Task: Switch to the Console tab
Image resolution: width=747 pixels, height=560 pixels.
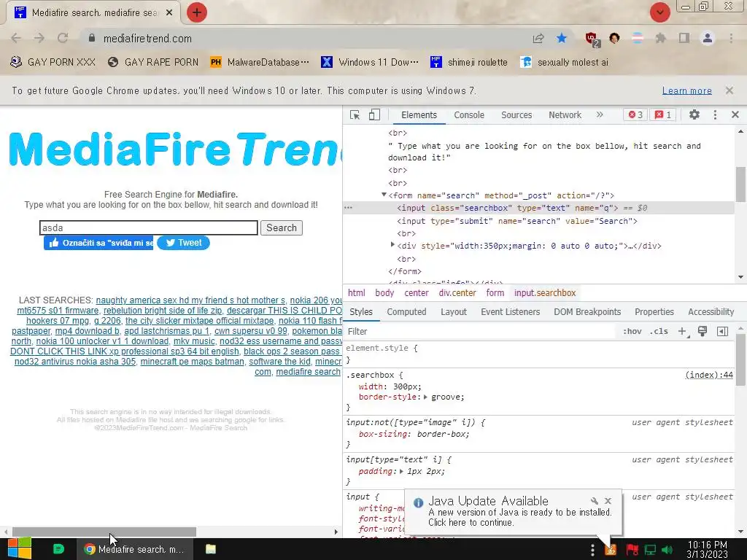Action: point(469,114)
